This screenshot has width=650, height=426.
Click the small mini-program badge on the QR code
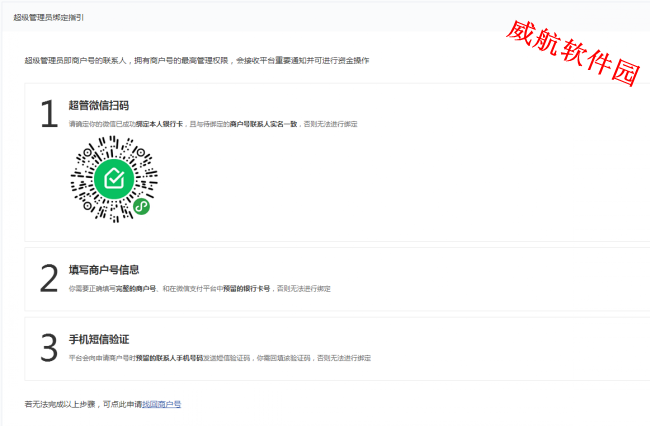click(141, 206)
